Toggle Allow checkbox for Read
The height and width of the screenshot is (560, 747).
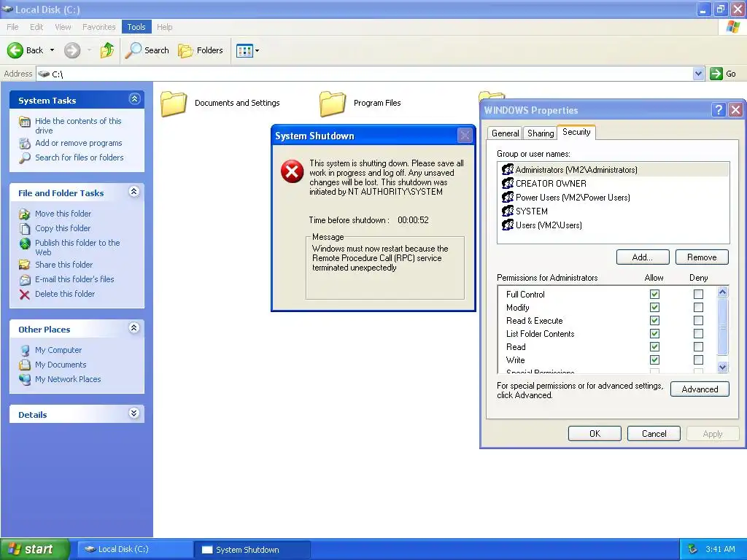[x=654, y=346]
